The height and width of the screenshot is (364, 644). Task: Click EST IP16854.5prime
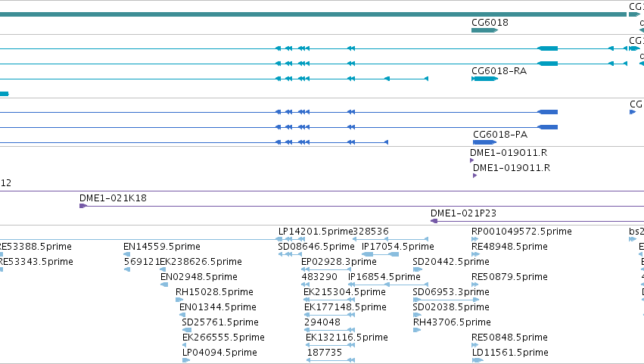pos(384,277)
